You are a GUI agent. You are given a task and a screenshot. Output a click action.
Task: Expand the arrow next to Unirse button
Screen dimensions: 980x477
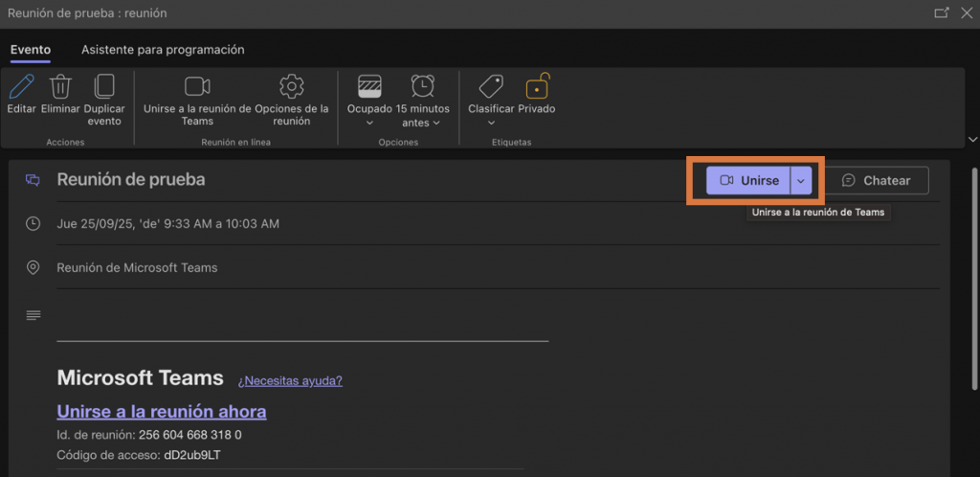pos(801,181)
